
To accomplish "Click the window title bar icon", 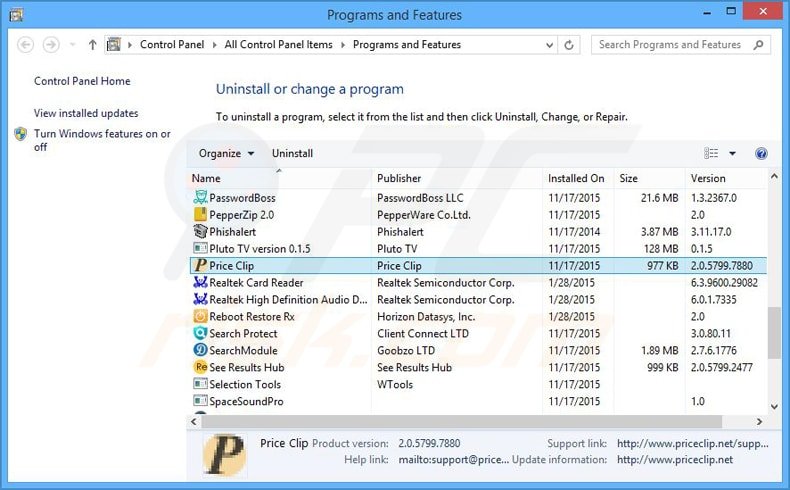I will (16, 15).
